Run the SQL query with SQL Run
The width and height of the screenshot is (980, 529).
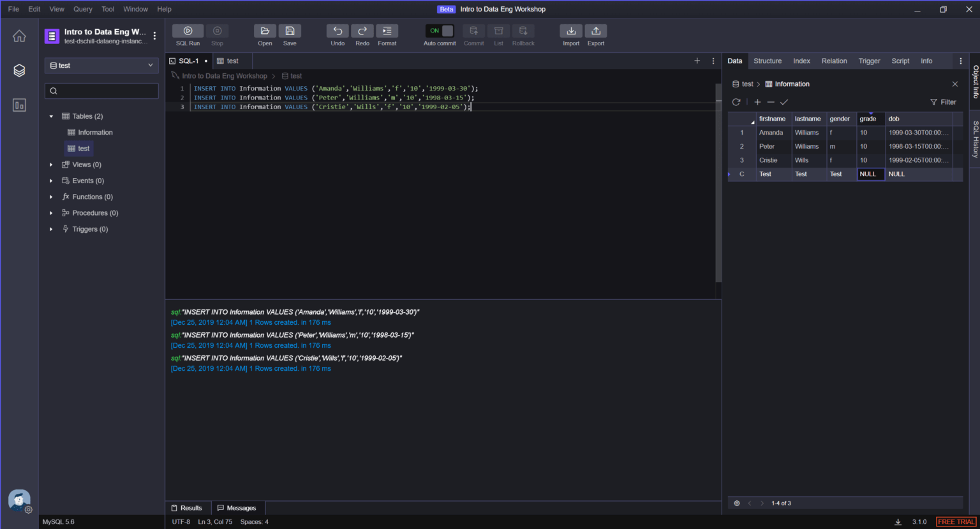pyautogui.click(x=188, y=35)
